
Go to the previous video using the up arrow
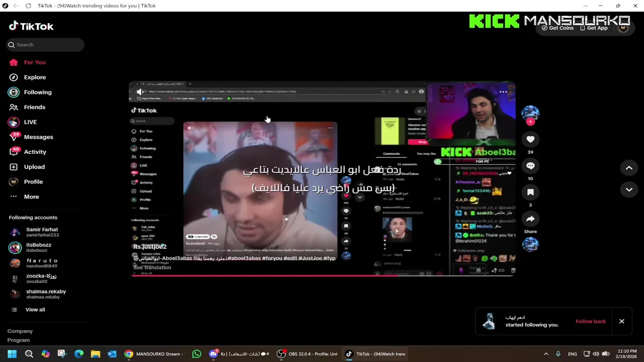[629, 168]
